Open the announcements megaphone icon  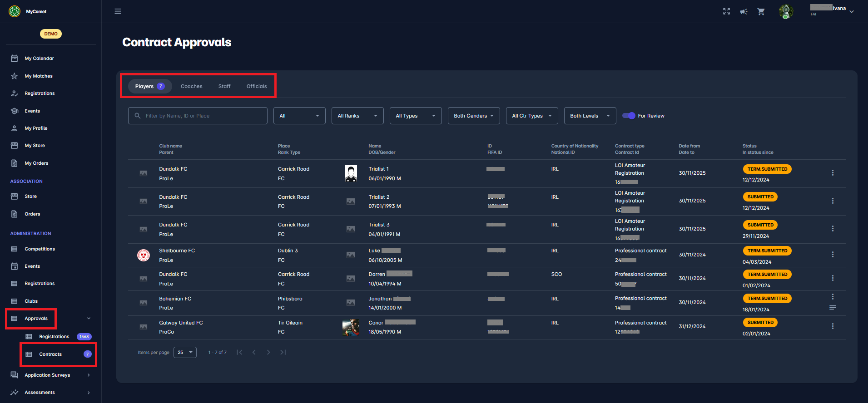pos(744,11)
